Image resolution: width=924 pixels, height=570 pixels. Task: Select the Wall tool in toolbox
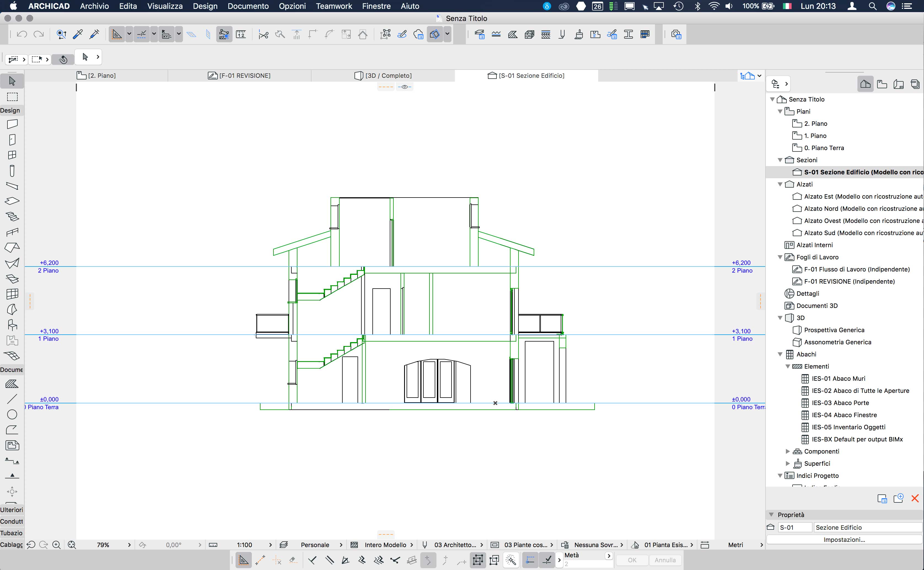pos(12,124)
